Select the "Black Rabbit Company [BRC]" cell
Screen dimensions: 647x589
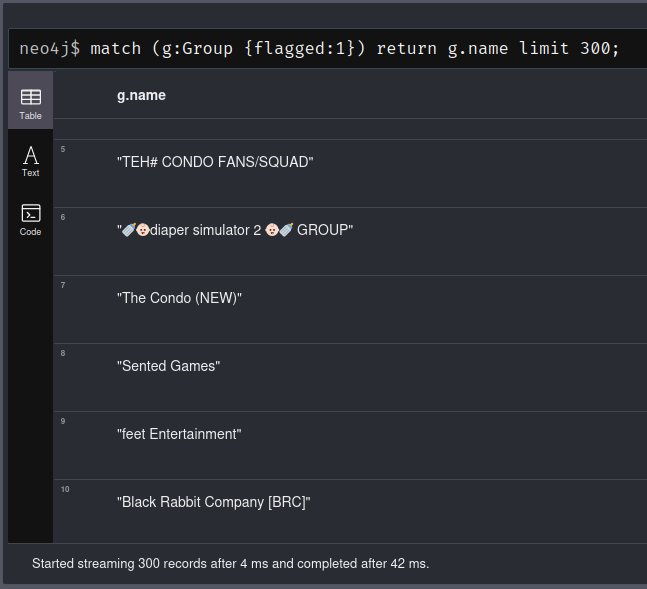(x=213, y=502)
